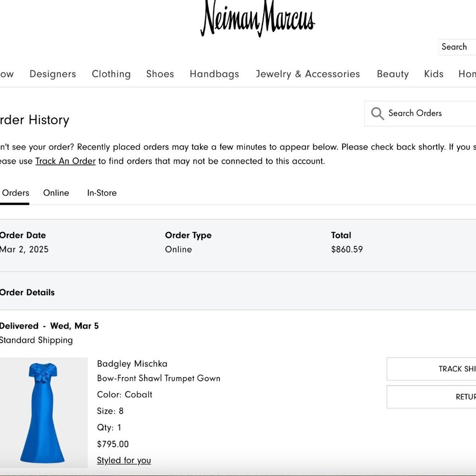Click the Size: 8 text
This screenshot has height=476, width=476.
[x=110, y=411]
